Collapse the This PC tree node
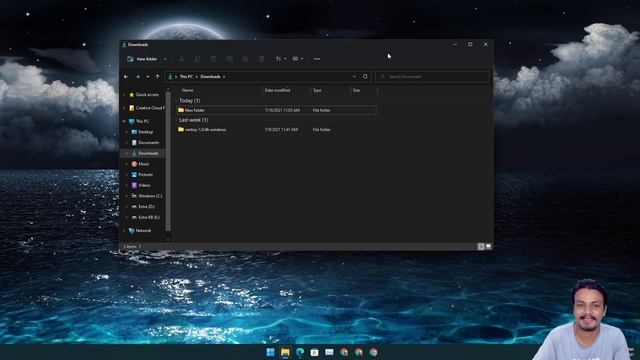Viewport: 640px width, 360px height. coord(124,121)
